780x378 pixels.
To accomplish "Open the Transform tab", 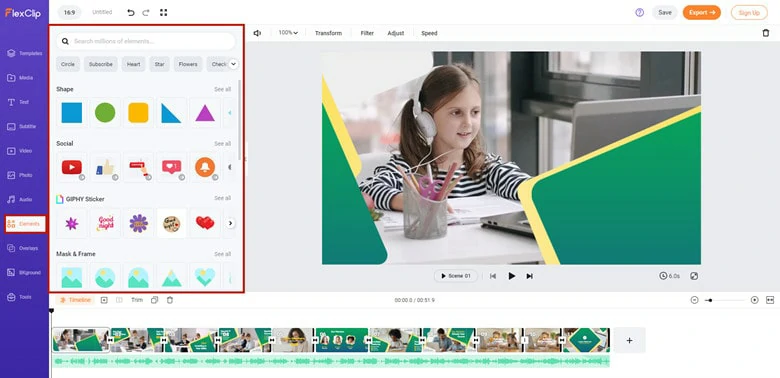I will 328,33.
